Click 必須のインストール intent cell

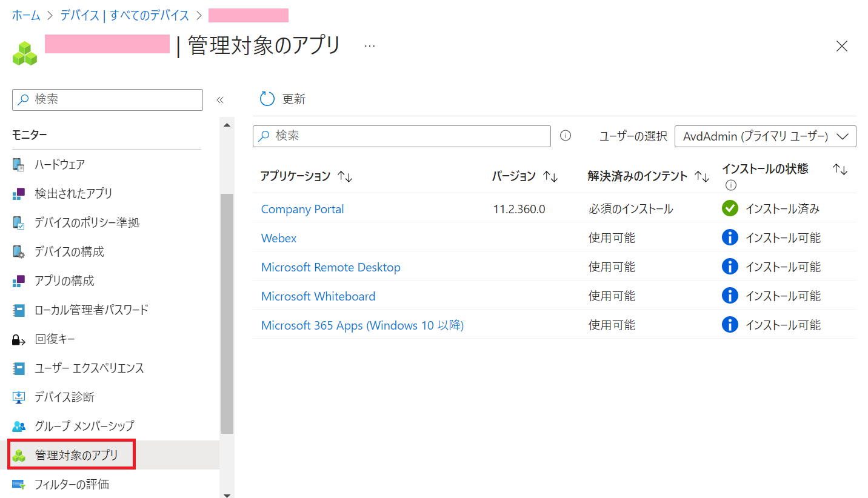point(630,209)
